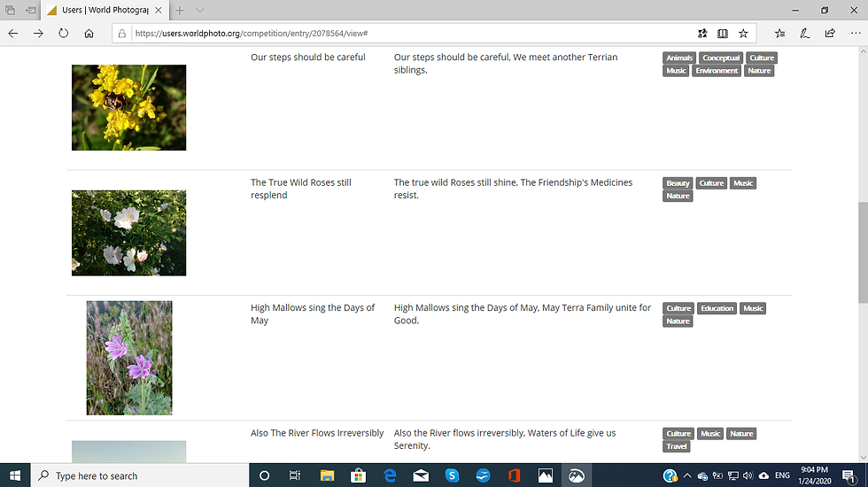Show tabs you've set aside
This screenshot has height=487, width=868.
coord(10,10)
